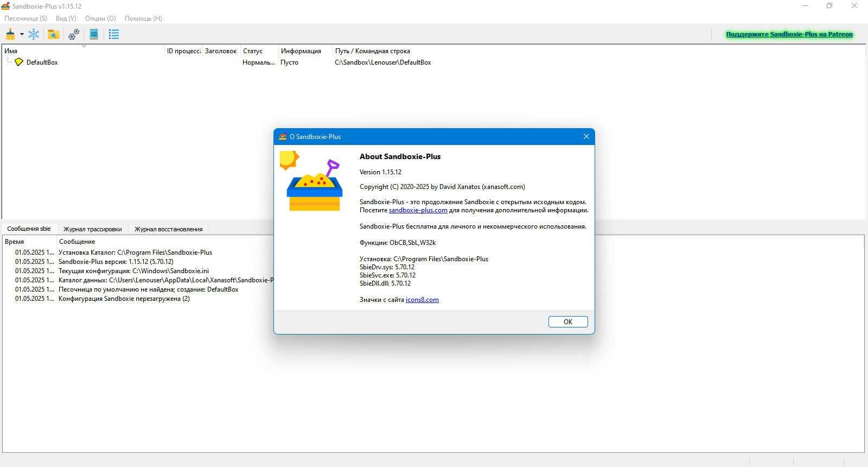Click the Информация column header

pyautogui.click(x=305, y=51)
